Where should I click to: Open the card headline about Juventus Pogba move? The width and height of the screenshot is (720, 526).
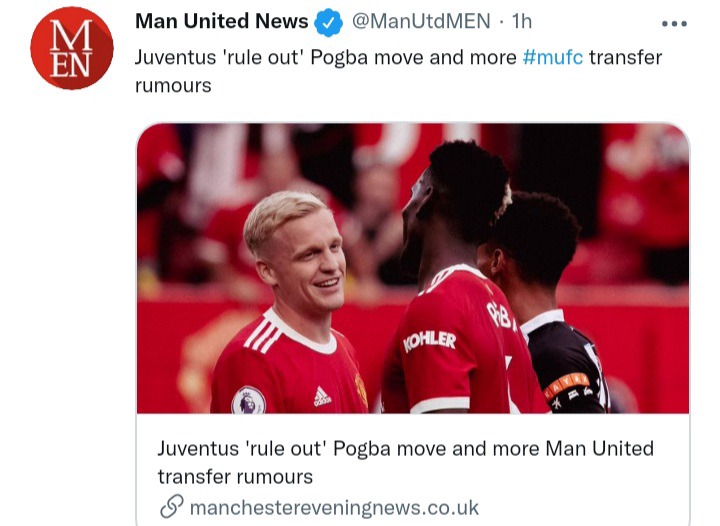click(x=405, y=462)
